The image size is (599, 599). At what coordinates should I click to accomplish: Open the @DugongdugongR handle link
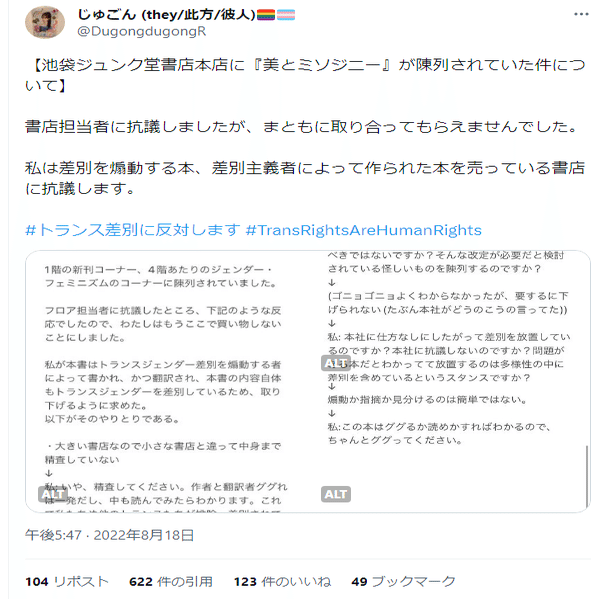(x=141, y=31)
